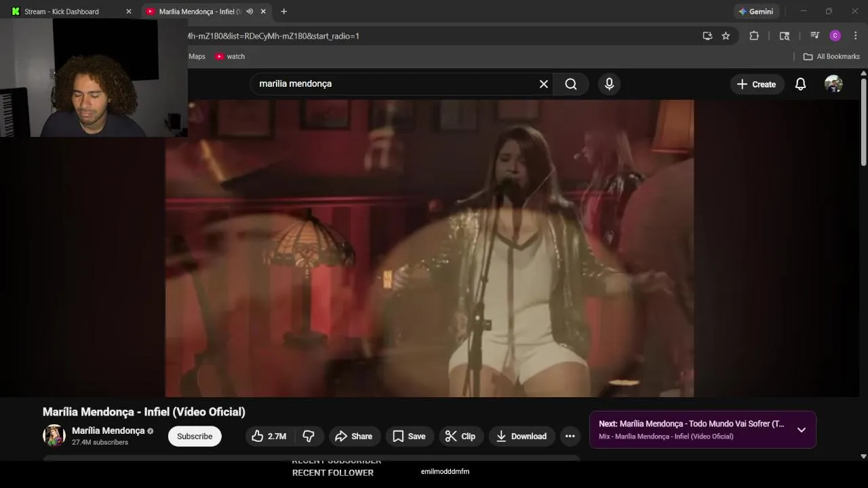Click the Share button
The height and width of the screenshot is (488, 868).
click(x=354, y=436)
